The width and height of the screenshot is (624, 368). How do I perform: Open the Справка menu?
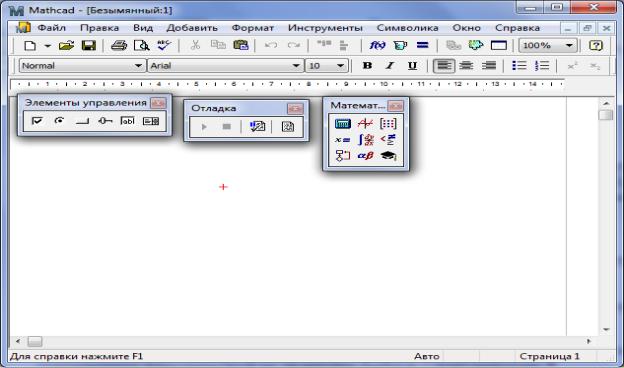coord(517,28)
